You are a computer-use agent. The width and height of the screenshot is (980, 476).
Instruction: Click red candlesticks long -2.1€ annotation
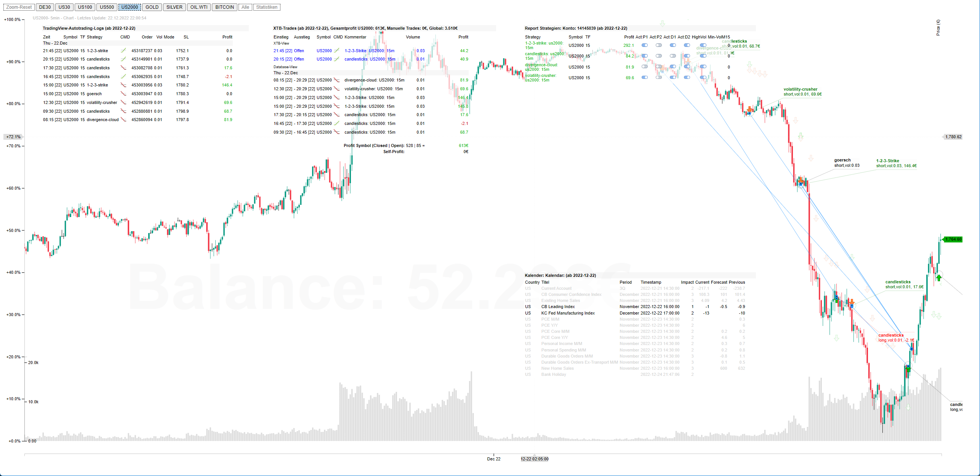896,338
